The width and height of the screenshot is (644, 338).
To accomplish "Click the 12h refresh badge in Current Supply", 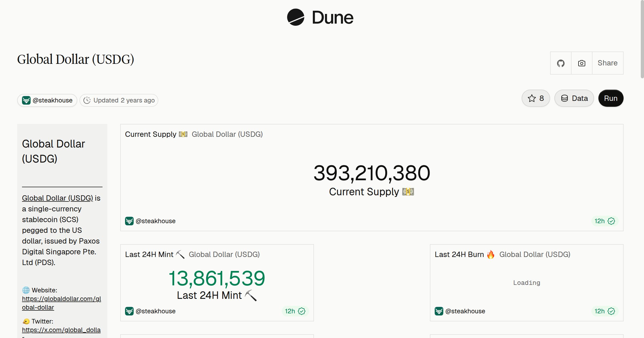I will pos(605,221).
